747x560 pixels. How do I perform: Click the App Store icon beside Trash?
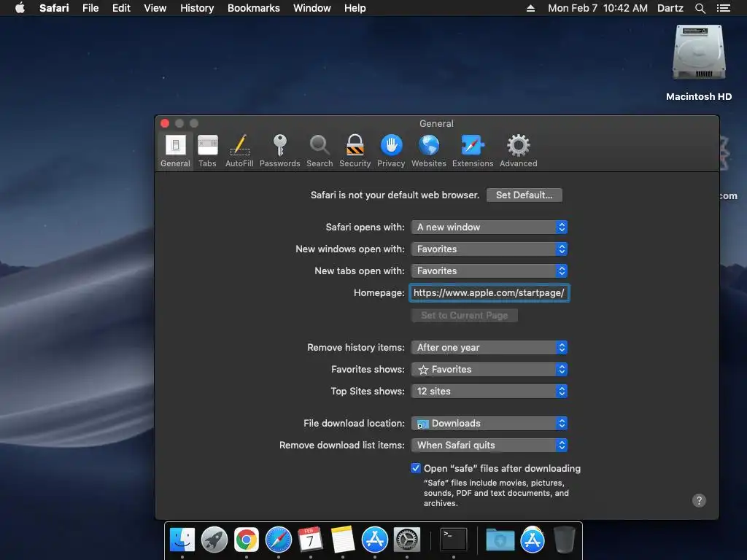(532, 540)
